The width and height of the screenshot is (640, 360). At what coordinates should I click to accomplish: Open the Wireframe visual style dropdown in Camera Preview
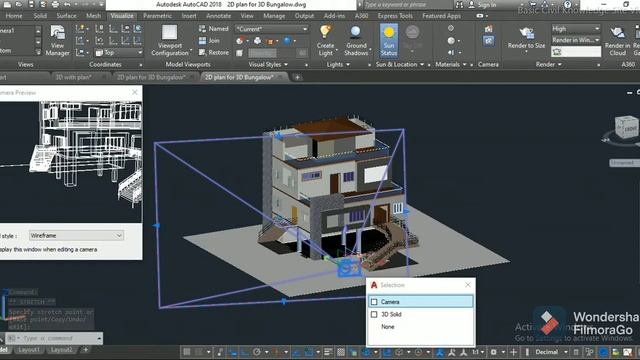[76, 236]
